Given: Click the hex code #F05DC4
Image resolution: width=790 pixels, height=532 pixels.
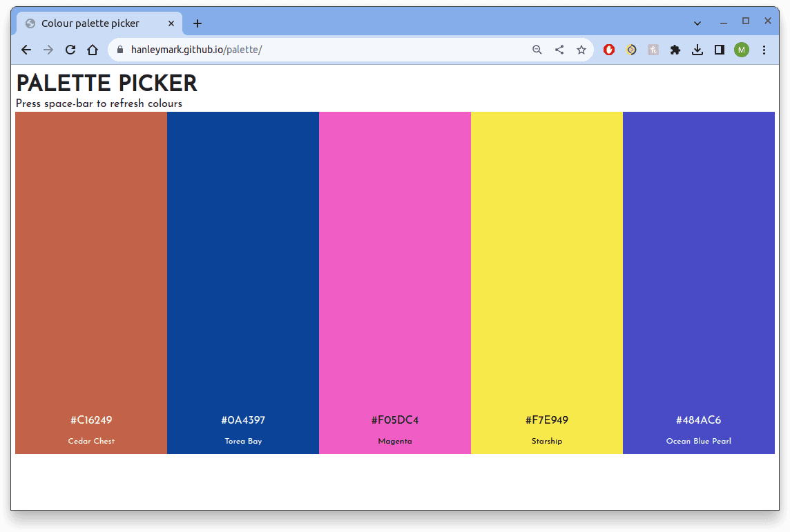Looking at the screenshot, I should [395, 420].
